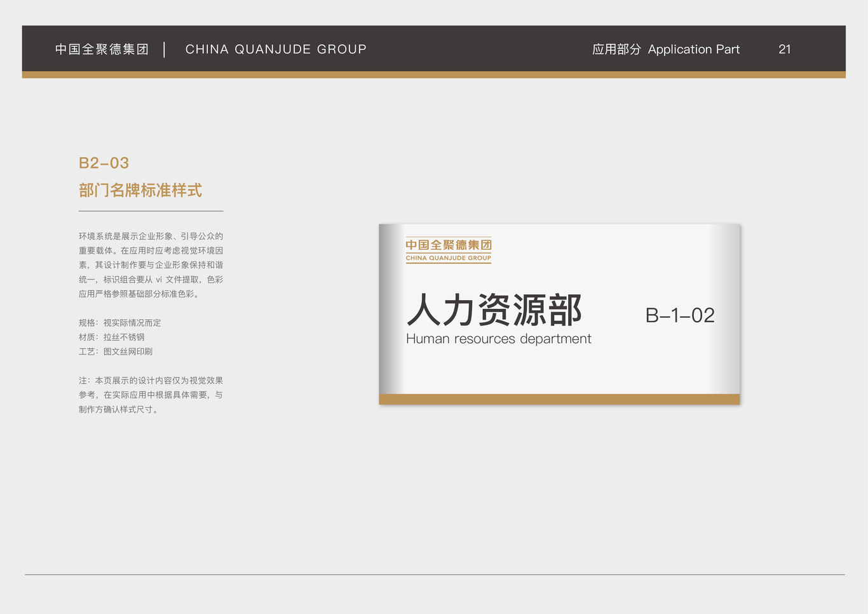
Task: Click the nameplate text '人力资源部'
Action: coord(494,310)
